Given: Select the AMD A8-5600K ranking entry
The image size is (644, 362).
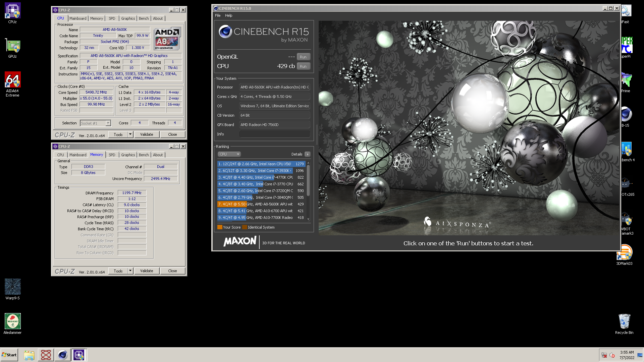Looking at the screenshot, I should point(261,204).
